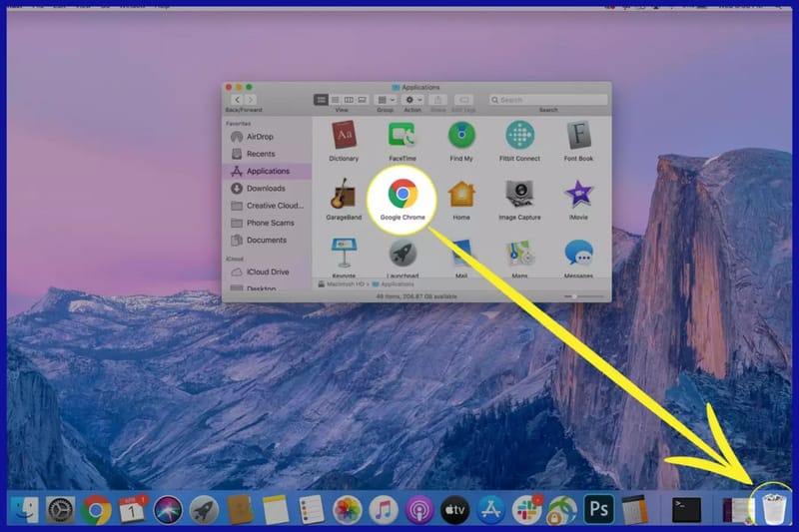Viewport: 799px width, 532px height.
Task: Switch Finder to column view
Action: point(349,100)
